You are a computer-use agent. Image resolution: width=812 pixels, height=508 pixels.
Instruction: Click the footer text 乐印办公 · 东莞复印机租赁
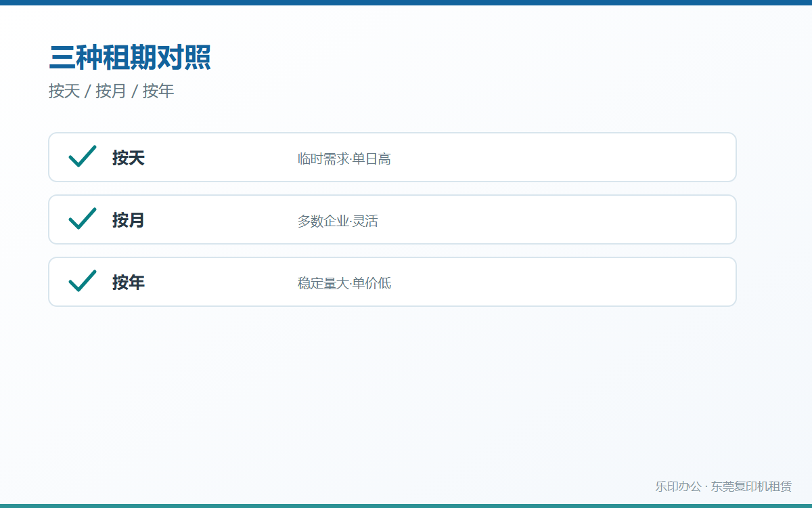[x=723, y=486]
